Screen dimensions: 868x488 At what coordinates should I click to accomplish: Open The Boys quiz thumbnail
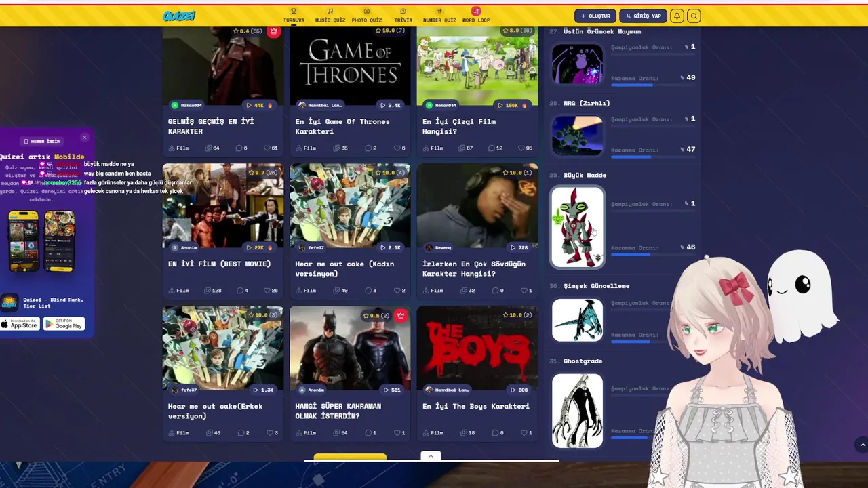pyautogui.click(x=477, y=348)
